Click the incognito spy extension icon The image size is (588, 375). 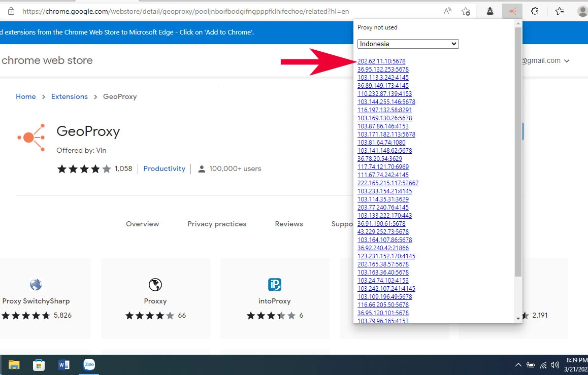click(490, 11)
